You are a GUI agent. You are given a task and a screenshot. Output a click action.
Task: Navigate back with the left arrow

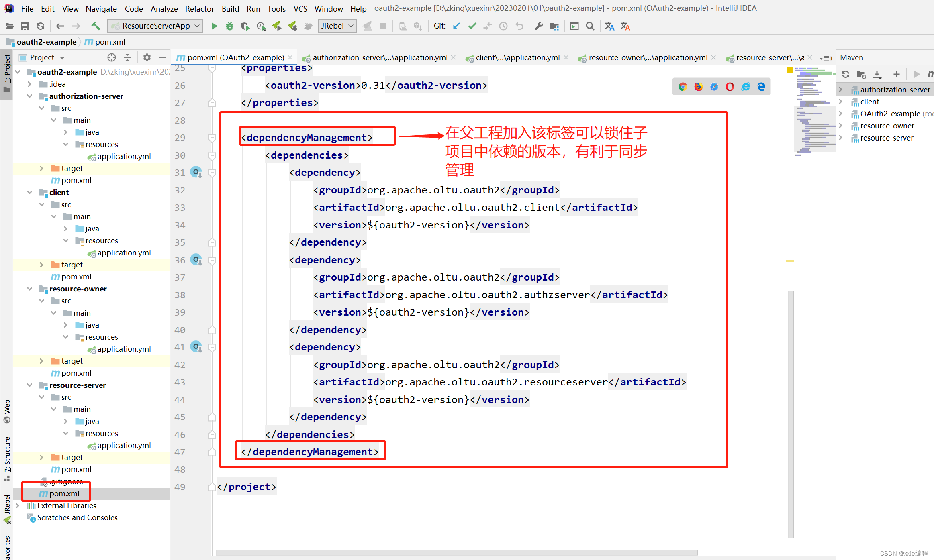(60, 26)
